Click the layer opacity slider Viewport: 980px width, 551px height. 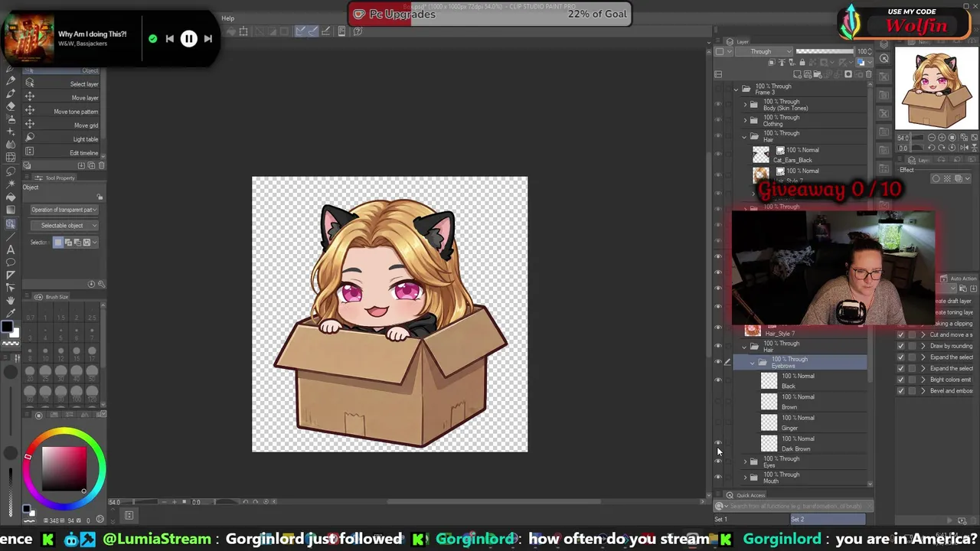pyautogui.click(x=825, y=51)
